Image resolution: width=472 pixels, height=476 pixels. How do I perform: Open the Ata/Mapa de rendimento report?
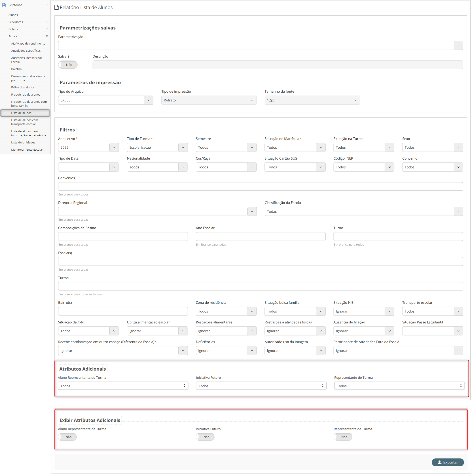pos(28,43)
